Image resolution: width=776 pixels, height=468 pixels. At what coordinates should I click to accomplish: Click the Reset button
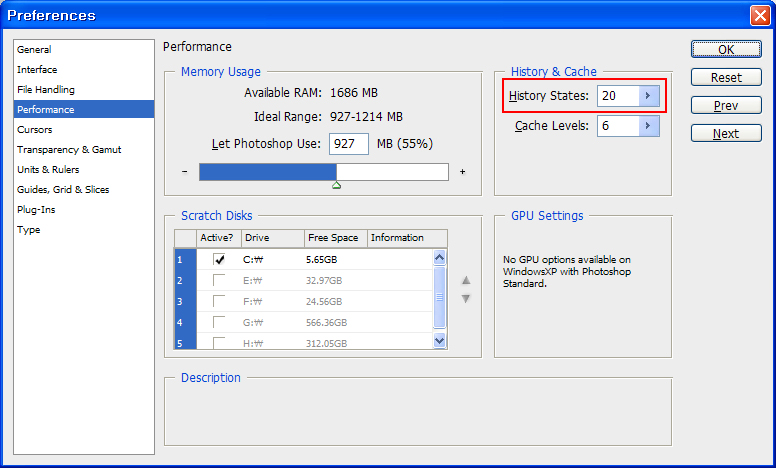click(726, 78)
